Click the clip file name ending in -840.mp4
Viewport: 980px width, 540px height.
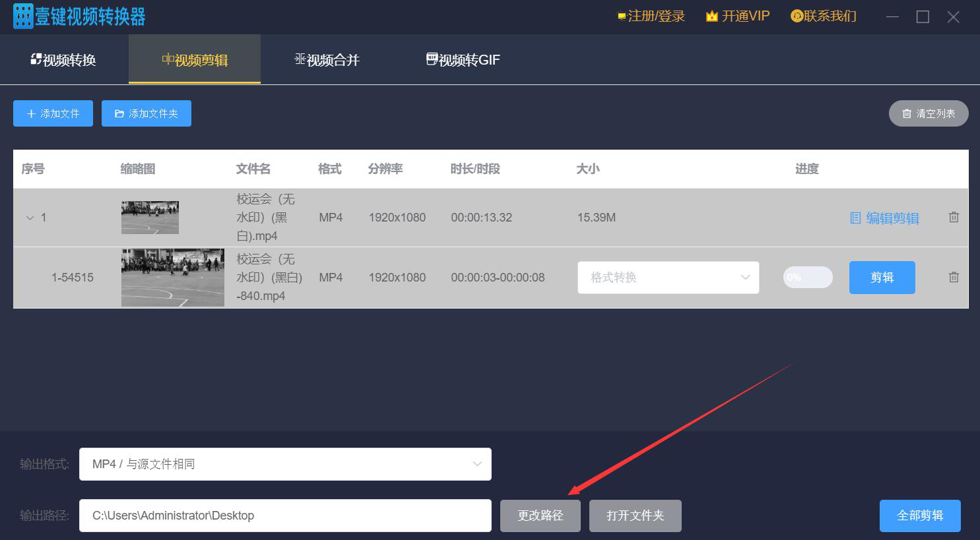coord(269,278)
